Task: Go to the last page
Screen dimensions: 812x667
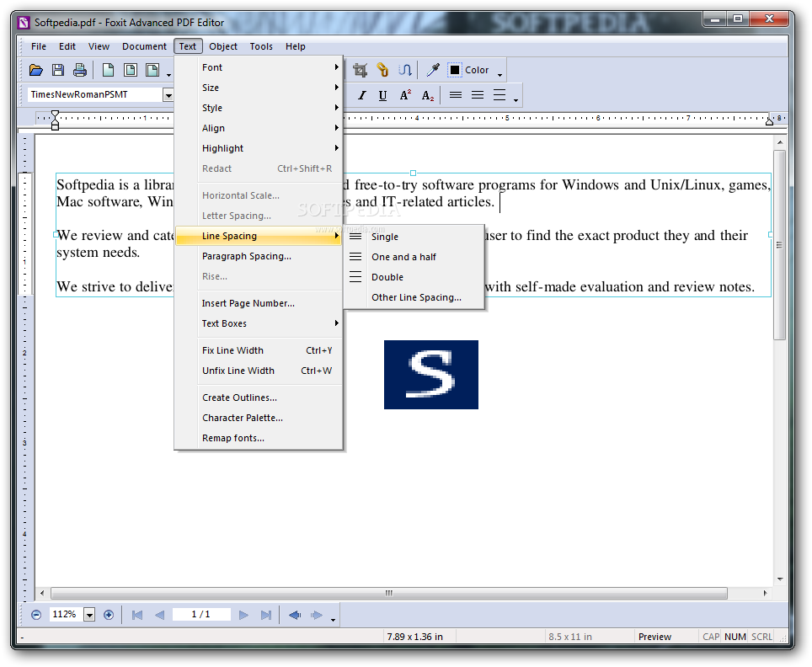Action: [265, 615]
